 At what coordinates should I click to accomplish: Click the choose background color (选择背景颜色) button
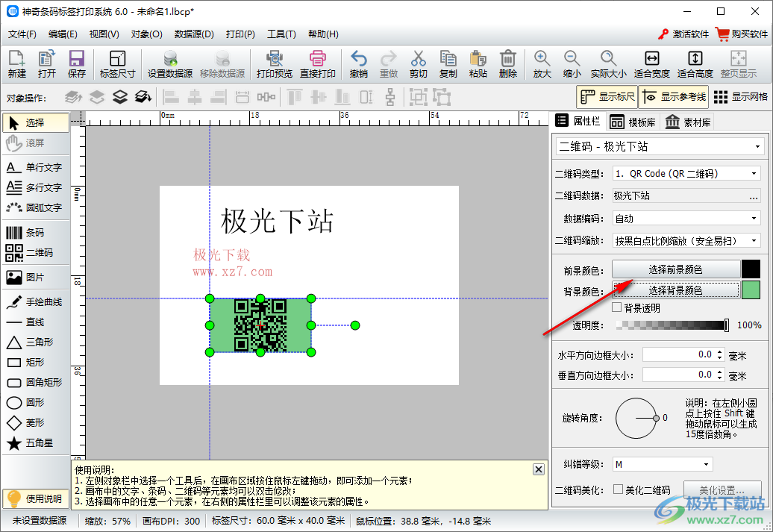(676, 290)
